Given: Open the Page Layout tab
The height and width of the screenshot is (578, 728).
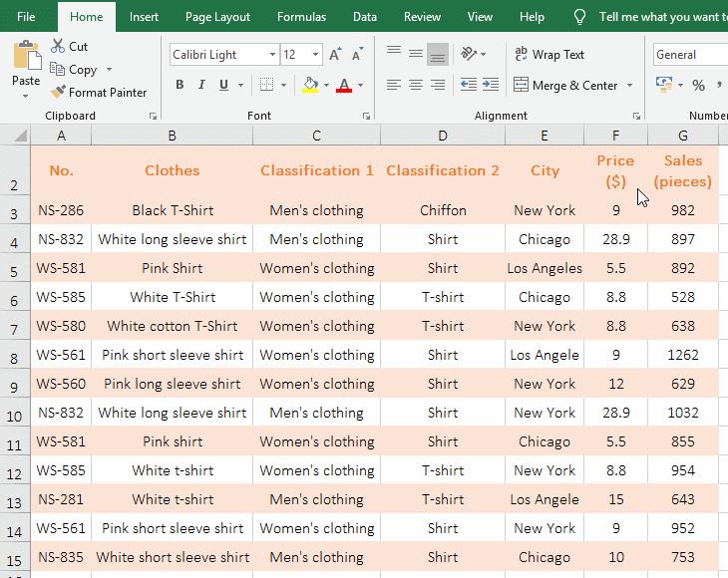Looking at the screenshot, I should point(217,17).
